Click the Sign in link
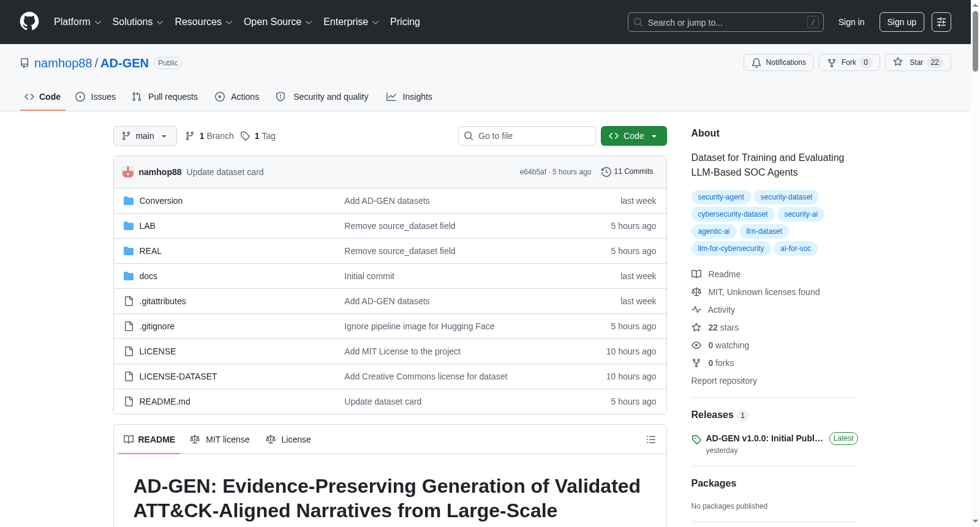 (851, 22)
